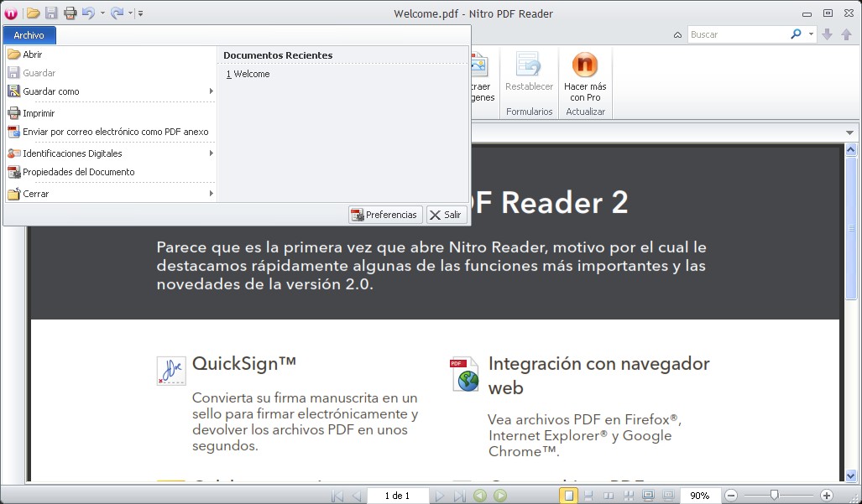Open the Undo history dropdown arrow
862x504 pixels.
[102, 13]
